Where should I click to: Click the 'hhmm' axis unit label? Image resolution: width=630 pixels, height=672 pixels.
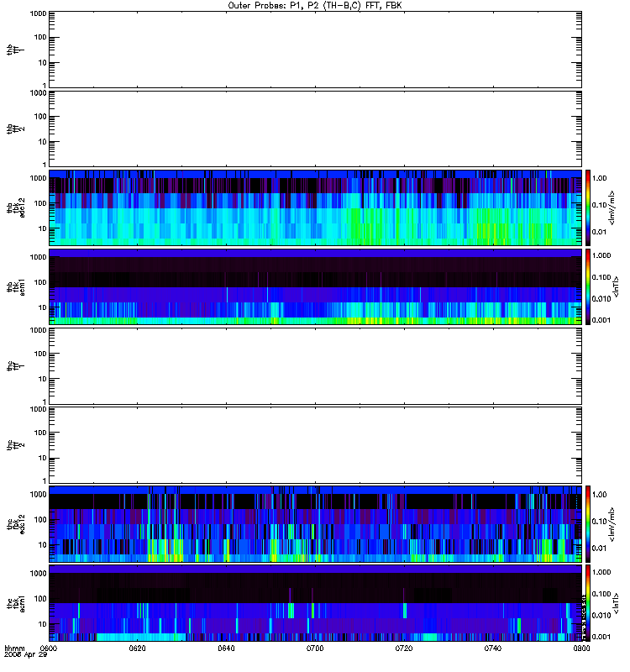(x=14, y=648)
